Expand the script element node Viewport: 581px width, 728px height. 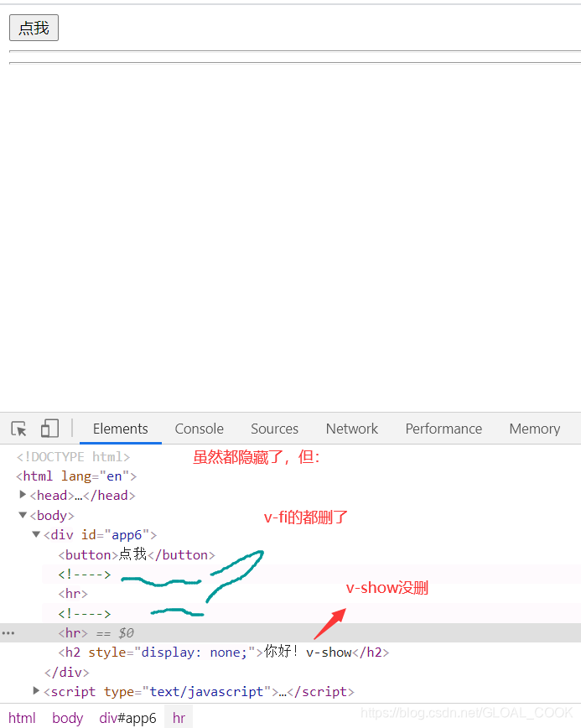tap(36, 691)
